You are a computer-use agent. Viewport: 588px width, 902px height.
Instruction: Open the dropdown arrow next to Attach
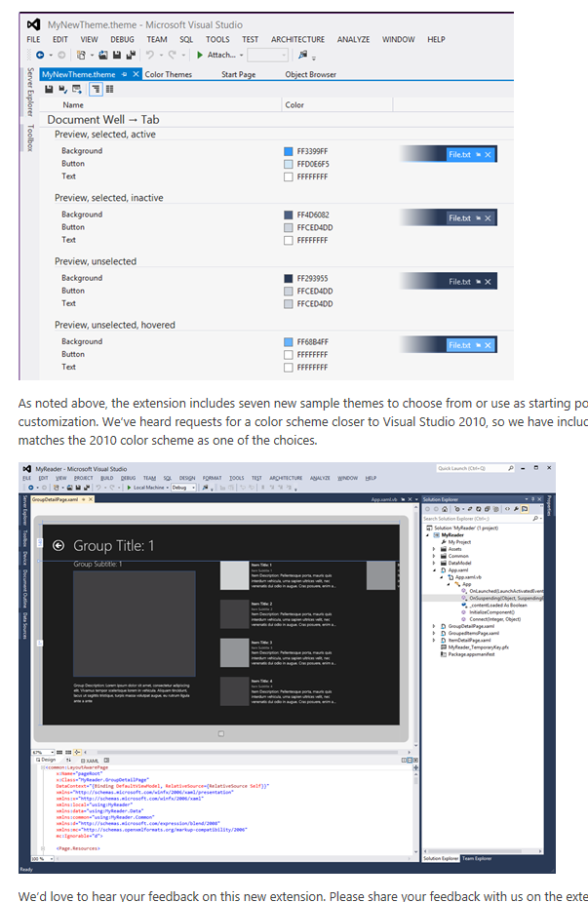pos(241,56)
